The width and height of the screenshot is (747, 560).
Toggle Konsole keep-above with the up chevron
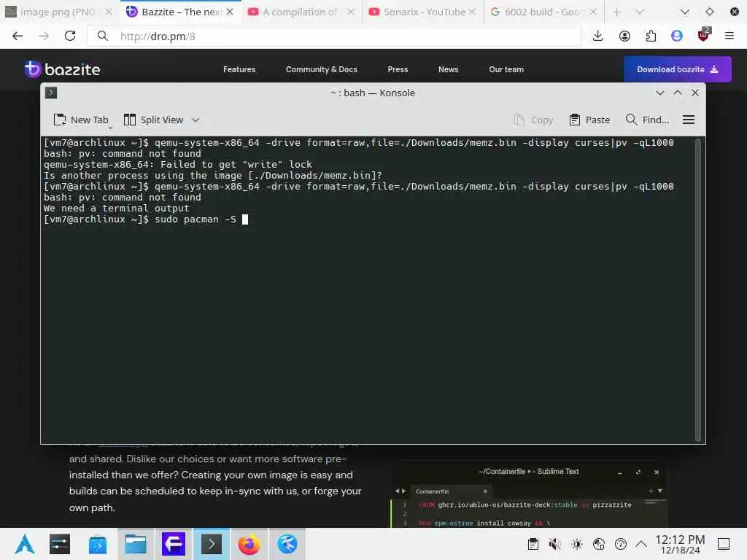(x=678, y=93)
